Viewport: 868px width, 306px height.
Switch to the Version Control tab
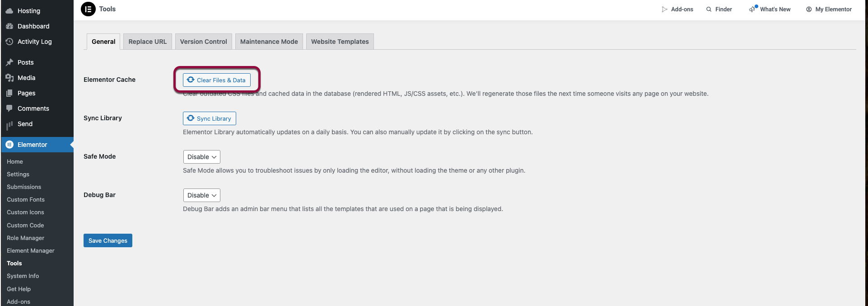tap(203, 42)
